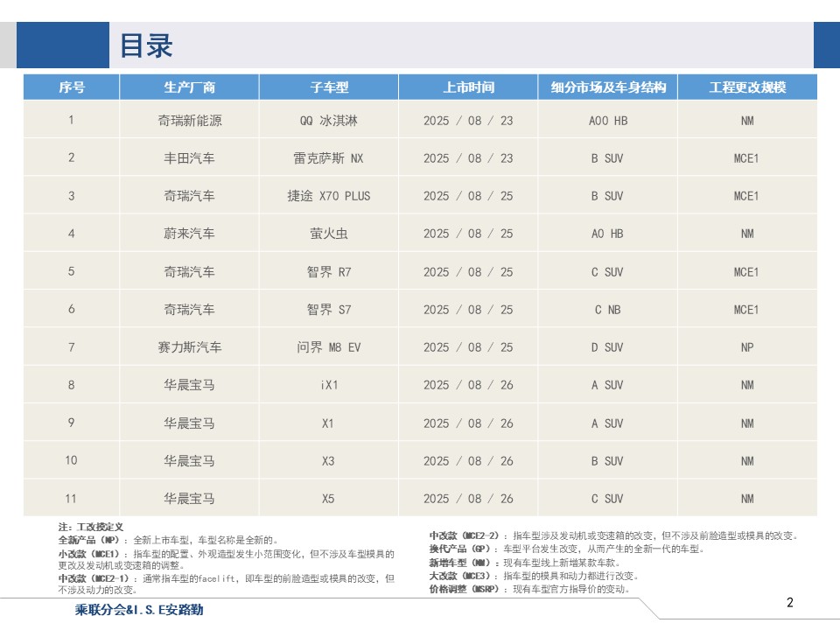Viewport: 840px width, 630px height.
Task: Click the "中改款（MCE2-1）" definition label
Action: [96, 578]
